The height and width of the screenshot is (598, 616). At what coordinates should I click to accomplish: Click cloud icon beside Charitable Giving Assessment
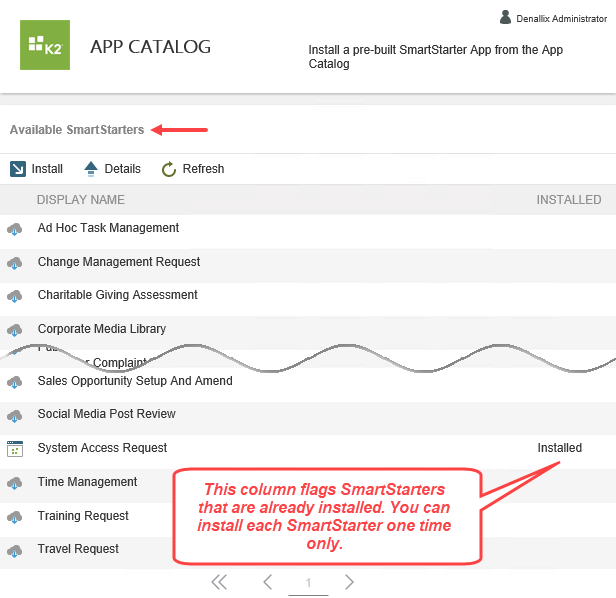pyautogui.click(x=15, y=296)
